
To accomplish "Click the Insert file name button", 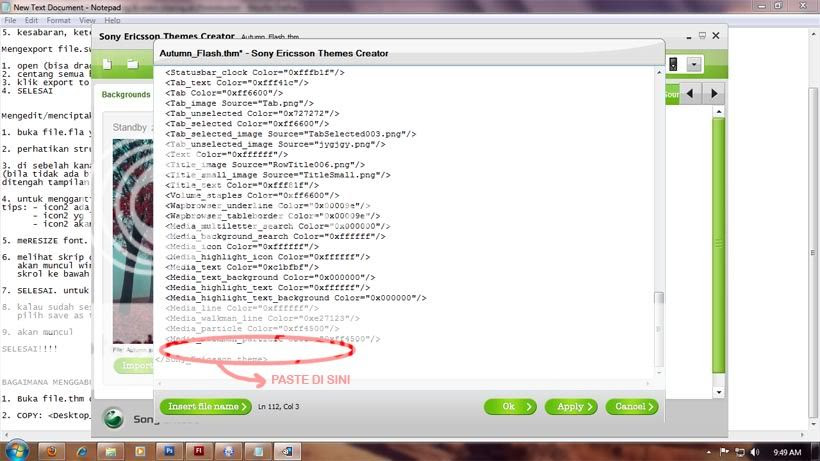I will point(206,407).
